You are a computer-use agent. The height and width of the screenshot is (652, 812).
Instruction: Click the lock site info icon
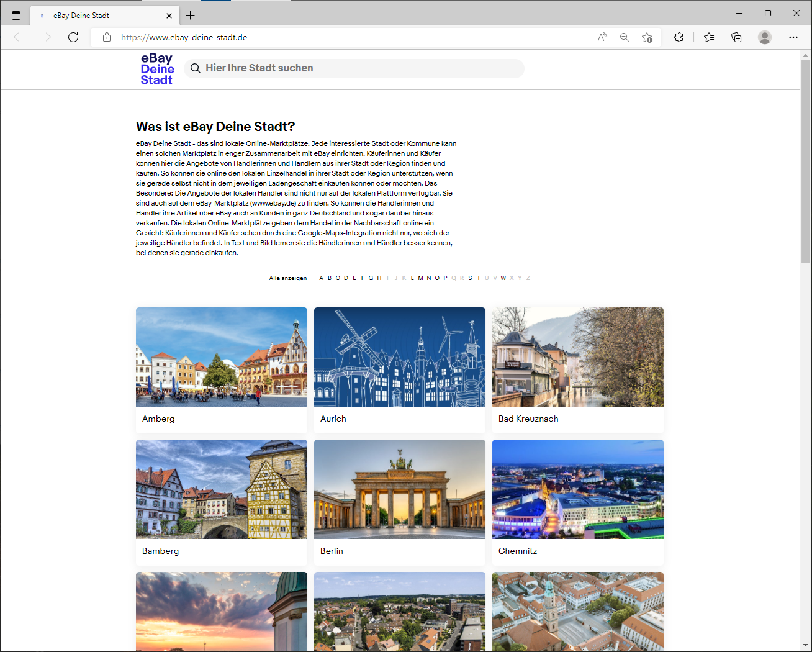click(107, 37)
